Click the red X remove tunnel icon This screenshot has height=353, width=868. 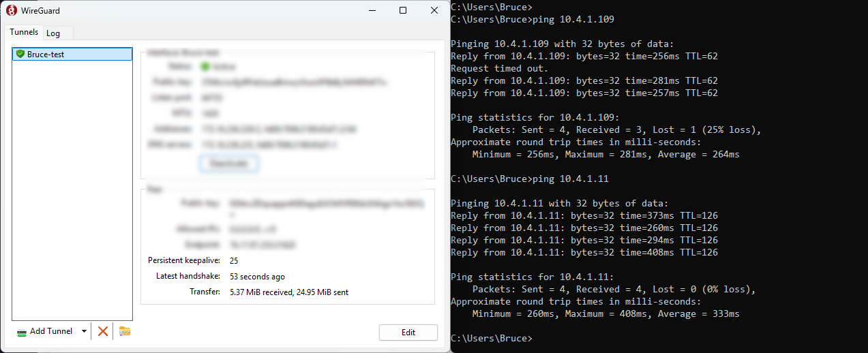tap(103, 331)
